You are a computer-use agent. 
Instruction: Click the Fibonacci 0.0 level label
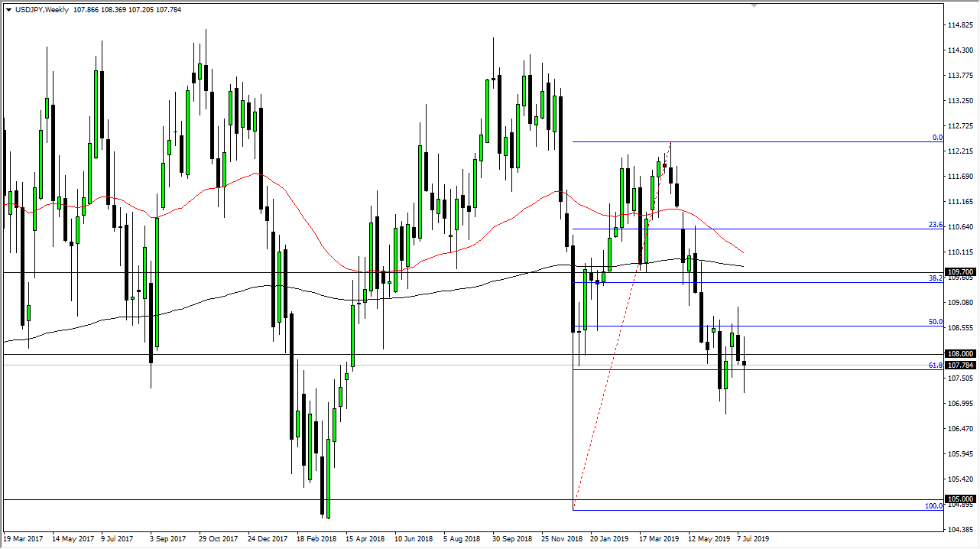coord(936,138)
